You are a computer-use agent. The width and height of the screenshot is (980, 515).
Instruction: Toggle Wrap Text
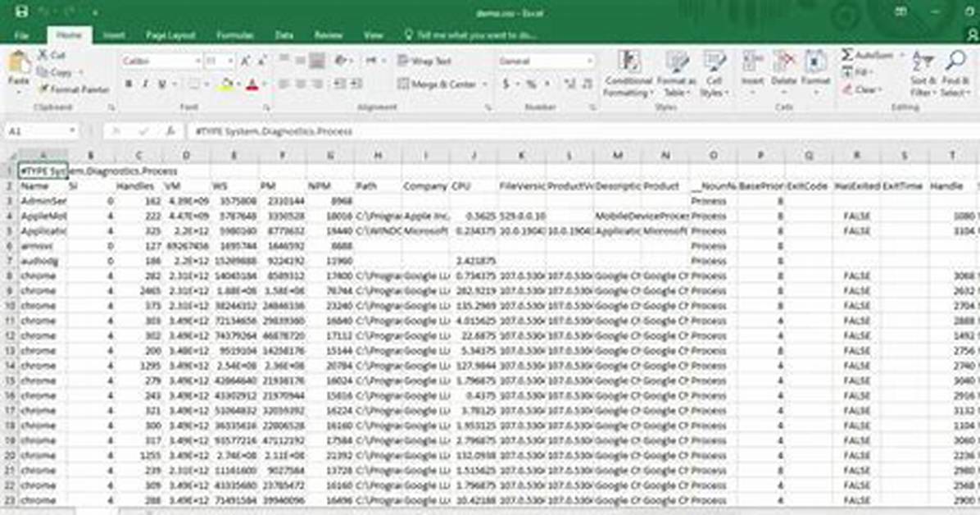[x=425, y=61]
